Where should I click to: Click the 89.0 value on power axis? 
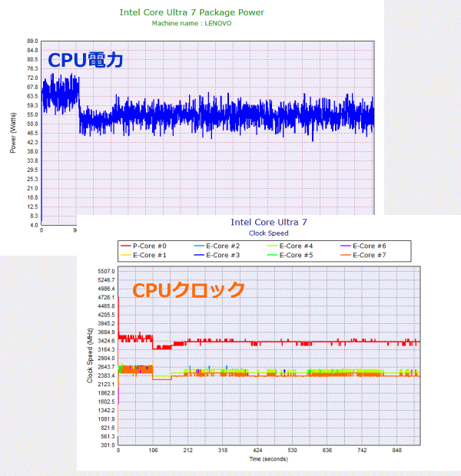(x=32, y=41)
